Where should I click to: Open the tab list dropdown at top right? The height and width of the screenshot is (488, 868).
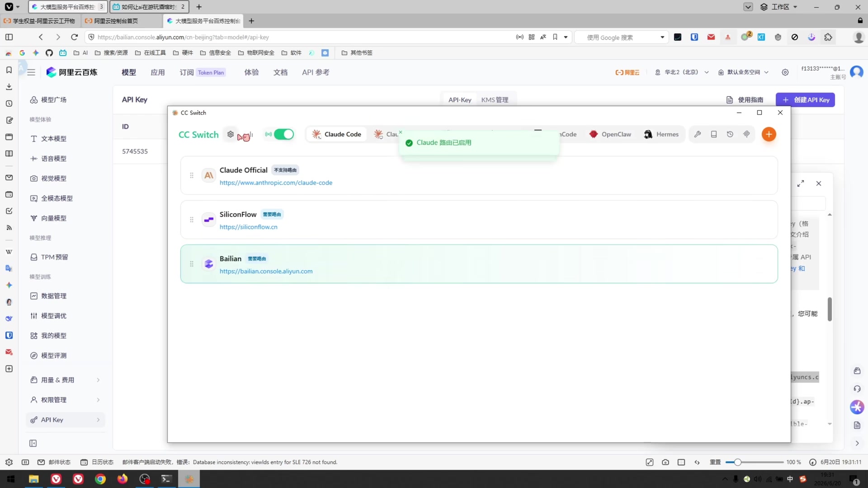(x=748, y=7)
